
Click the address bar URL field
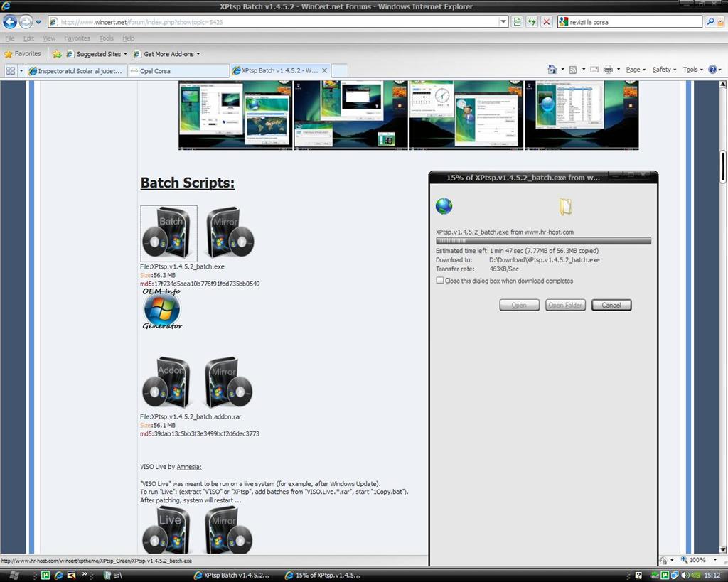pyautogui.click(x=274, y=22)
